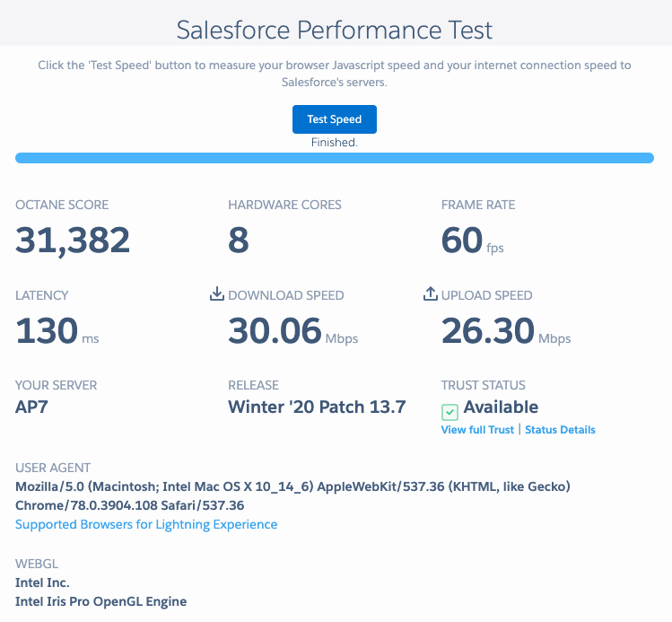This screenshot has width=672, height=622.
Task: Click the USER AGENT label
Action: click(53, 468)
